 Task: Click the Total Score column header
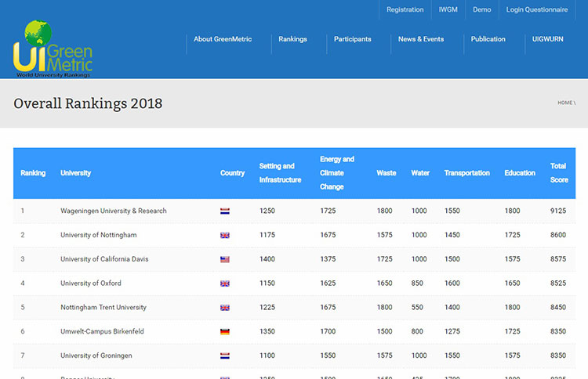[558, 173]
